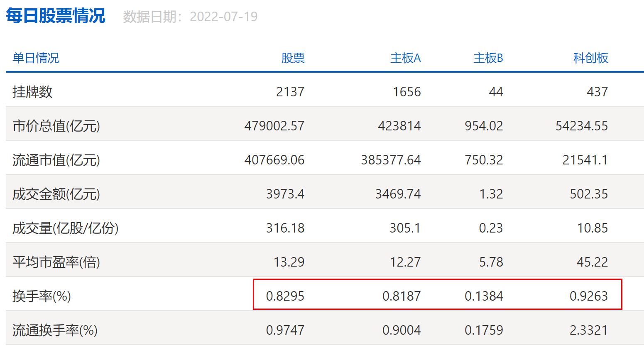Click circulating turnover rate 0.9004
The image size is (644, 348).
tap(402, 330)
